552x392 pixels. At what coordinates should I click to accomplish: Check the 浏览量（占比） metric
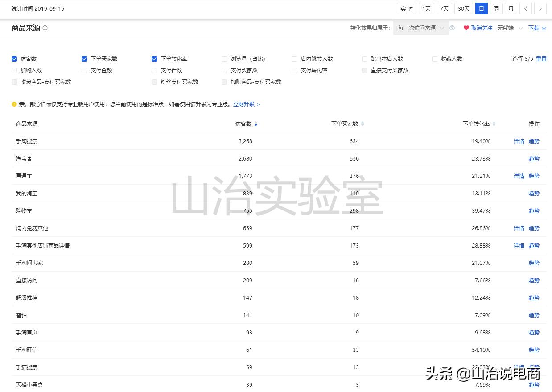[224, 58]
